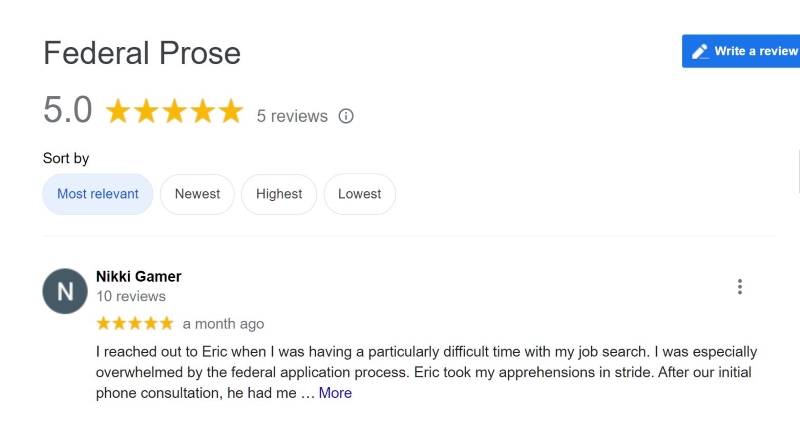Click the 'a month ago' timestamp
Viewport: 800px width, 430px height.
tap(223, 324)
